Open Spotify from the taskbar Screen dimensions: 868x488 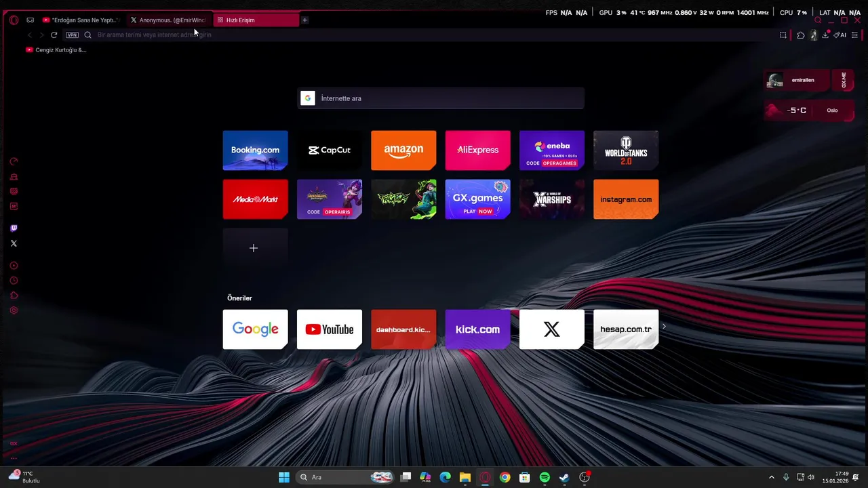[x=545, y=477]
